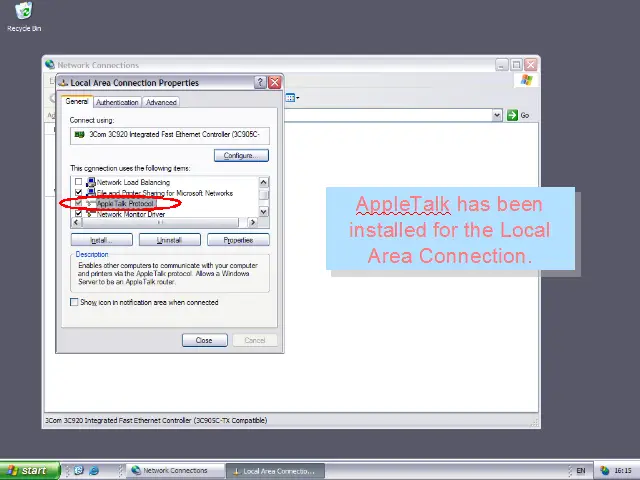640x480 pixels.
Task: Click the help question-mark button in Properties dialog
Action: point(260,82)
